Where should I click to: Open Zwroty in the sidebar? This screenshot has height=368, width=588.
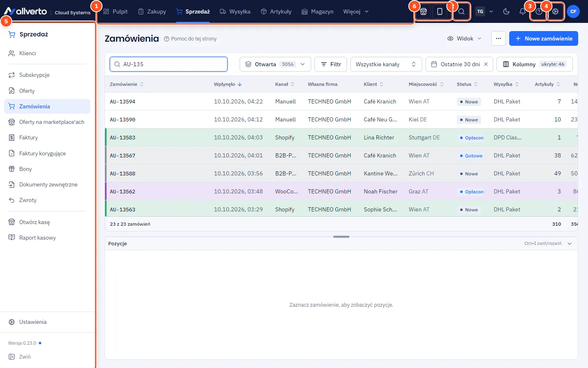tap(47, 200)
